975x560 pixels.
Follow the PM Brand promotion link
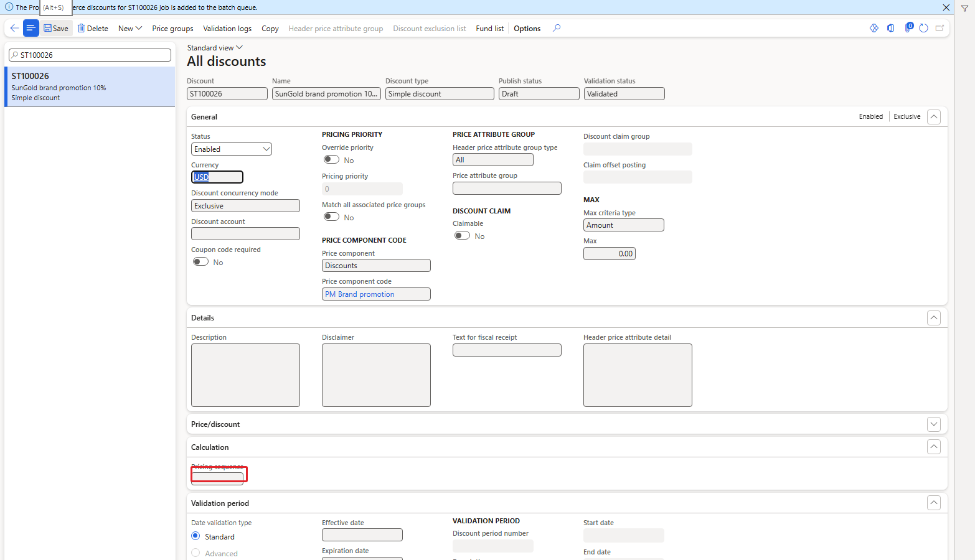(x=360, y=294)
